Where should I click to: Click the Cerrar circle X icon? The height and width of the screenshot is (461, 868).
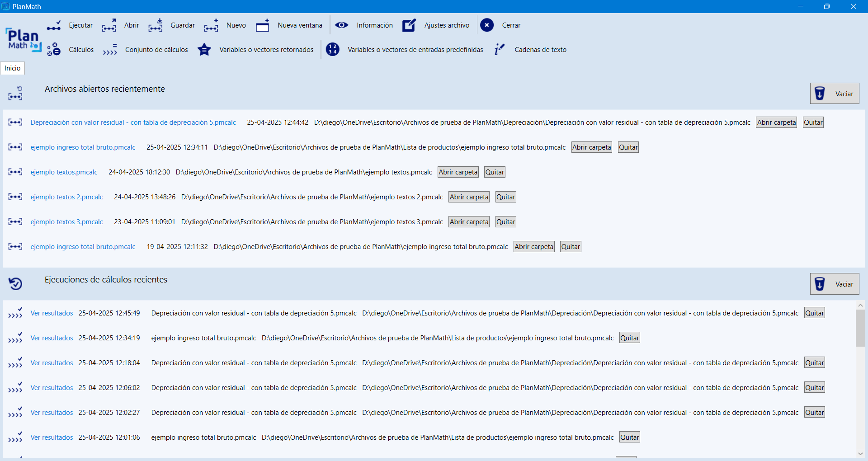487,25
